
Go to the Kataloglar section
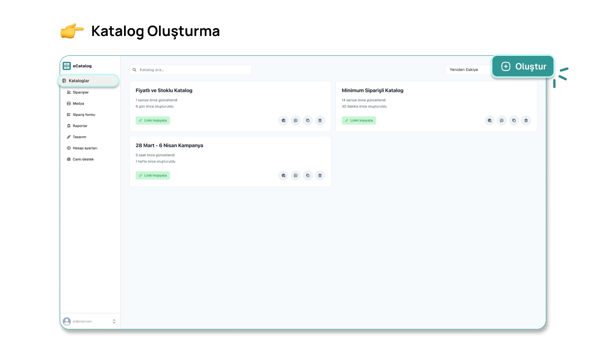89,81
